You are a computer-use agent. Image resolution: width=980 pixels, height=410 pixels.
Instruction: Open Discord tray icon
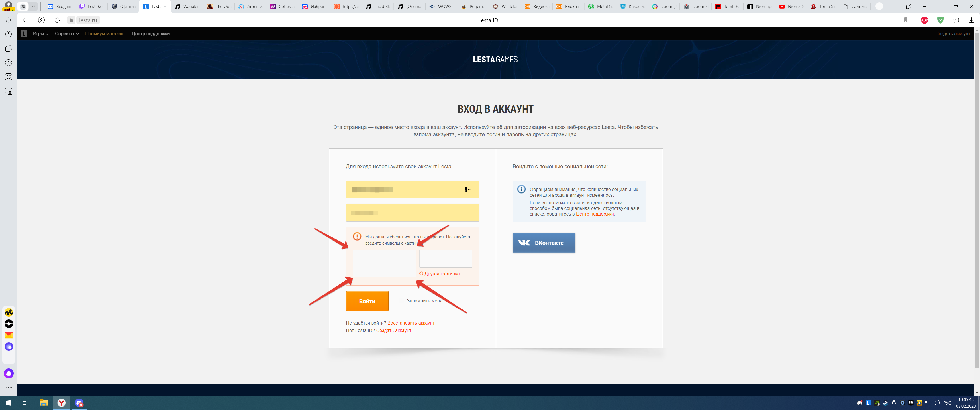[x=859, y=403]
